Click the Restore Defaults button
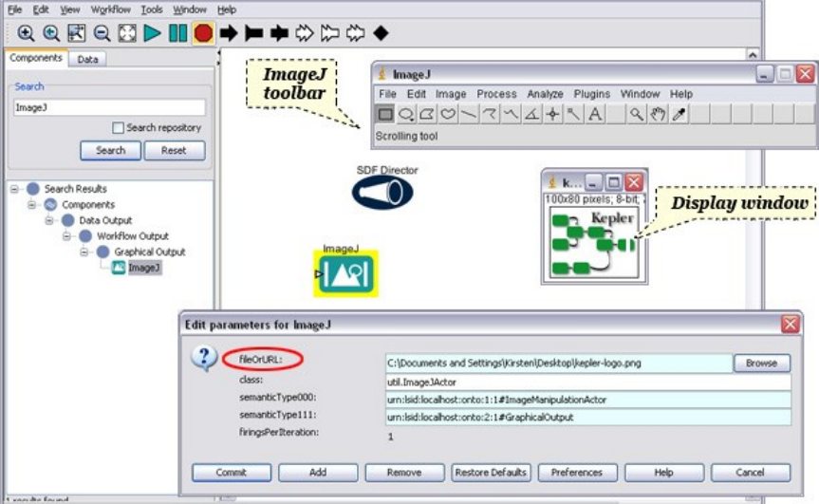Image resolution: width=819 pixels, height=504 pixels. 491,472
